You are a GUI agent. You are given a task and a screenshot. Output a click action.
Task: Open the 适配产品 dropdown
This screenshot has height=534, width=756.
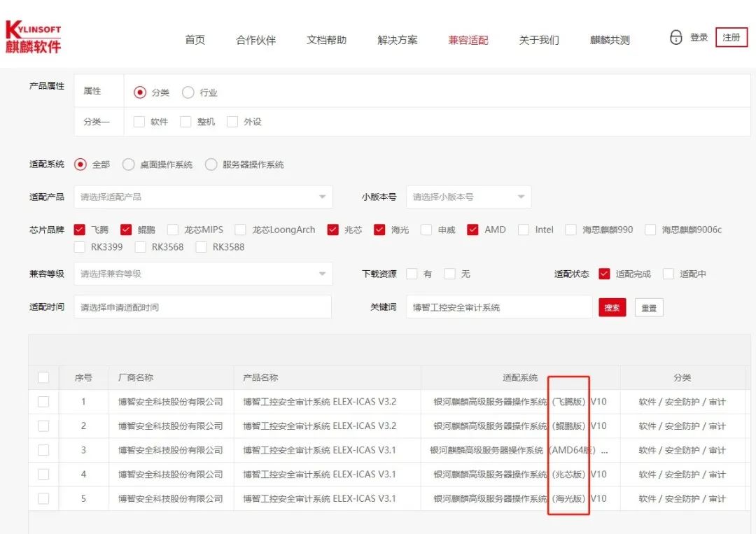[x=204, y=197]
